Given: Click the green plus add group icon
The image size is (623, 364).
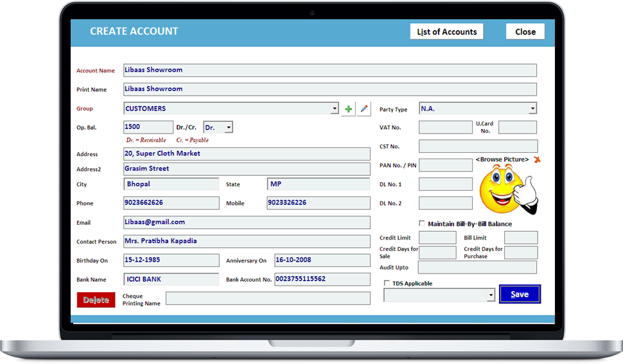Looking at the screenshot, I should pyautogui.click(x=348, y=109).
